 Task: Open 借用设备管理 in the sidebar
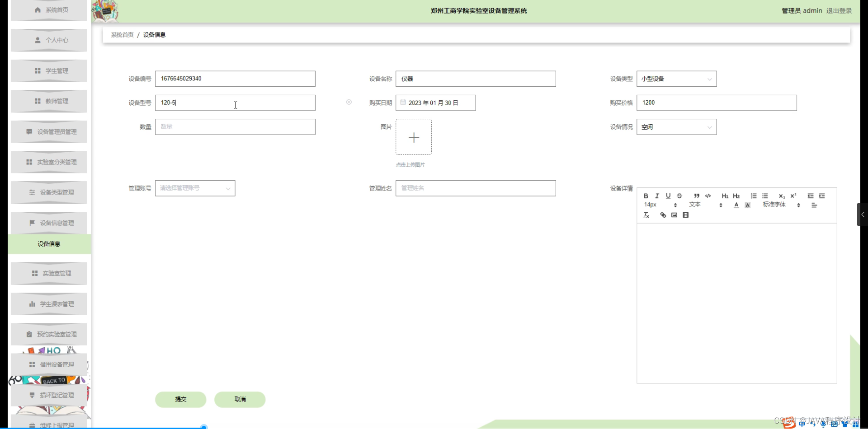click(x=49, y=364)
